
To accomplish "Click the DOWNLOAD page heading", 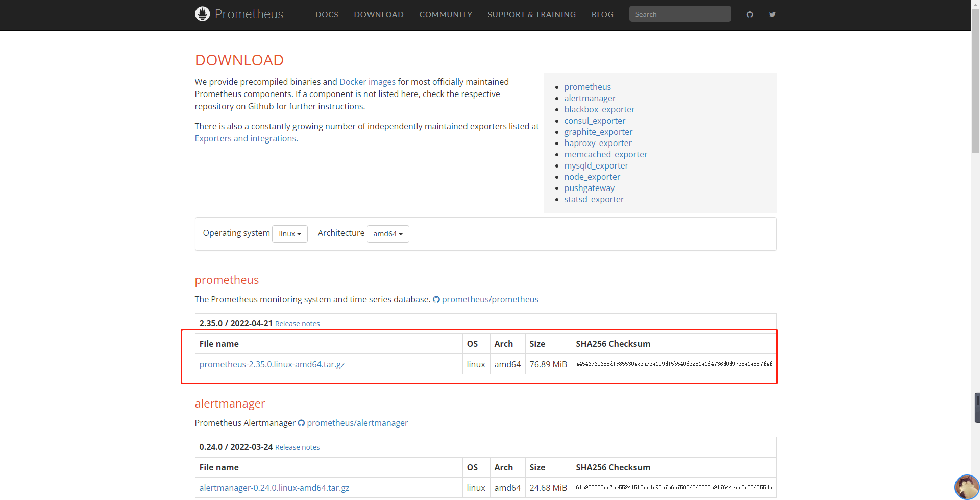I will (x=239, y=60).
